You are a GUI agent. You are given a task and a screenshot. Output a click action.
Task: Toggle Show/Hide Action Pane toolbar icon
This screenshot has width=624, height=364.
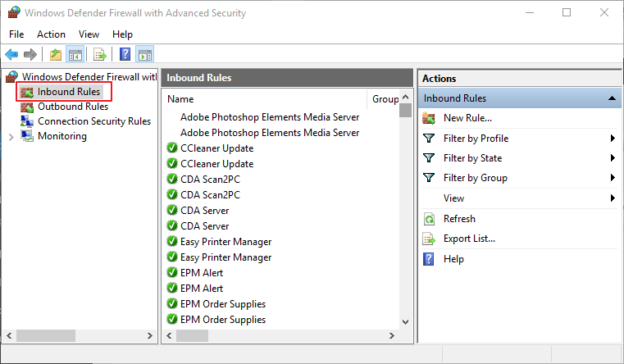[x=145, y=54]
